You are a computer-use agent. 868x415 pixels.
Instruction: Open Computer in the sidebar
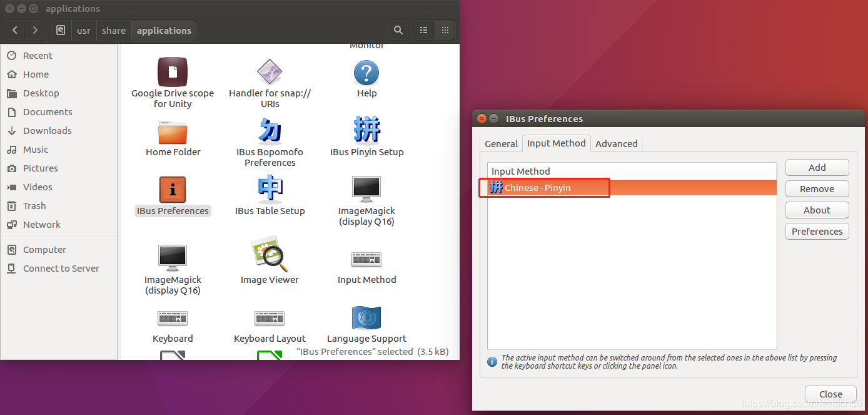pyautogui.click(x=59, y=250)
